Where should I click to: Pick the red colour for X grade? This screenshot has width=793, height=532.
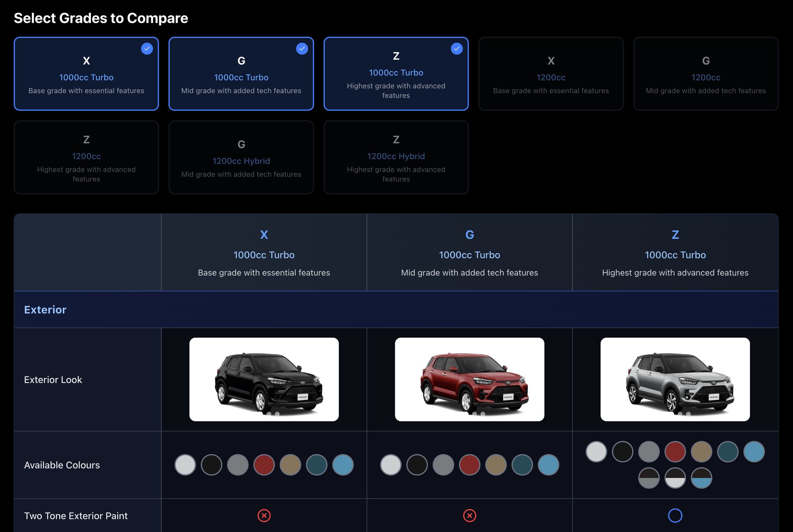[x=264, y=465]
